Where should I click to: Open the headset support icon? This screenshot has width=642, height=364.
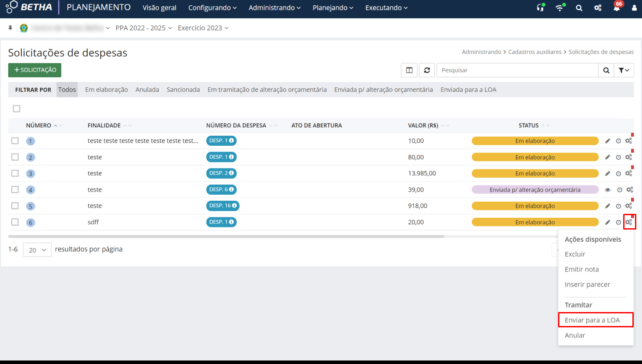tap(541, 7)
